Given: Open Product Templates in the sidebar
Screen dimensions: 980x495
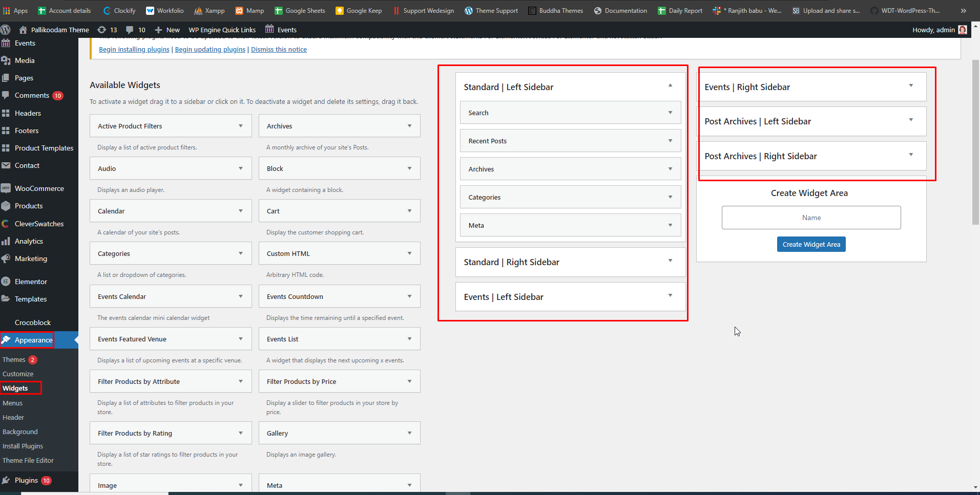Looking at the screenshot, I should point(44,148).
